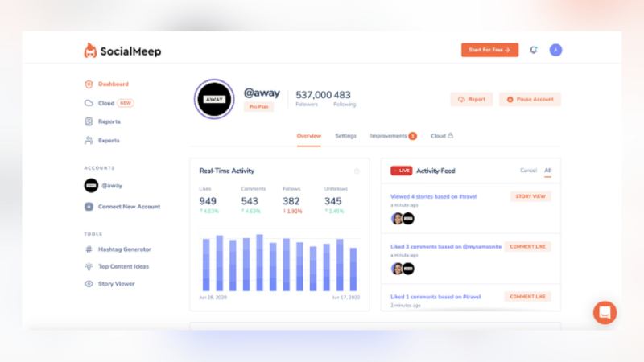
Task: Open the user avatar in header
Action: click(x=555, y=50)
